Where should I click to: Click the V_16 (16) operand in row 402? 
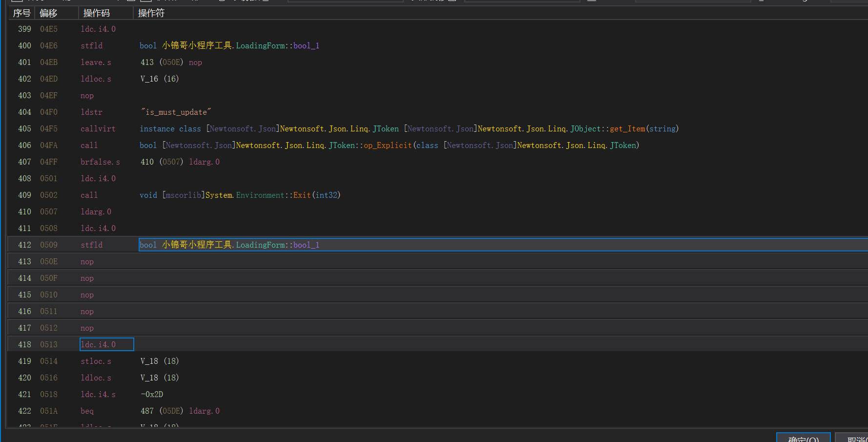[x=160, y=79]
